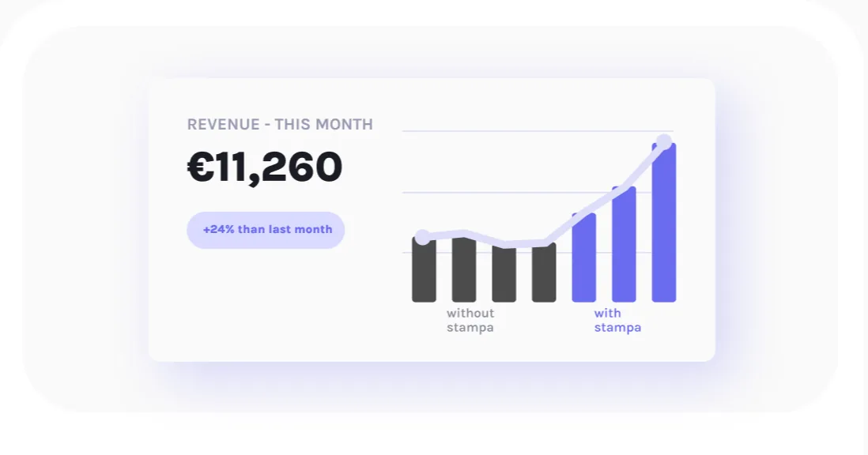Click the 'without stampa' chart label
This screenshot has width=868, height=455.
coord(470,320)
